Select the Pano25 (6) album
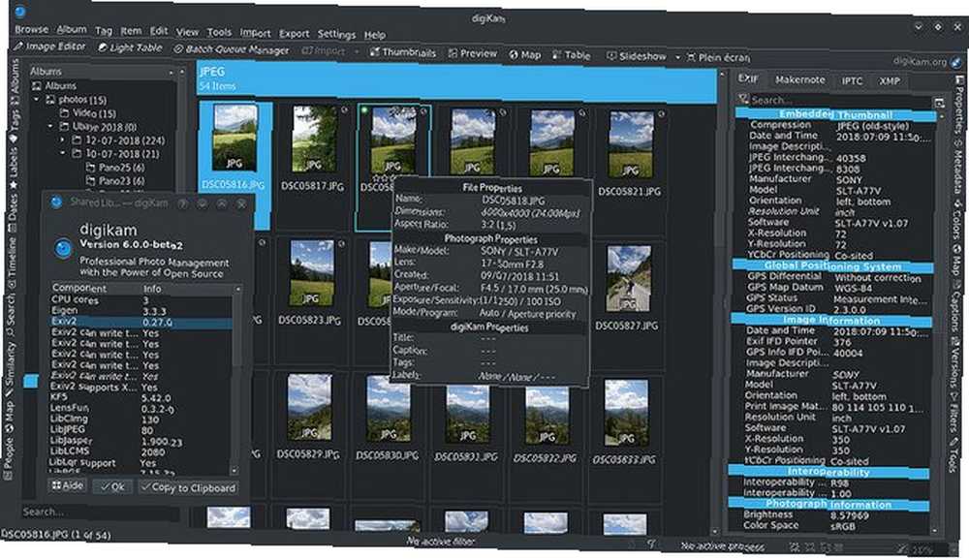The width and height of the screenshot is (969, 560). click(x=115, y=168)
